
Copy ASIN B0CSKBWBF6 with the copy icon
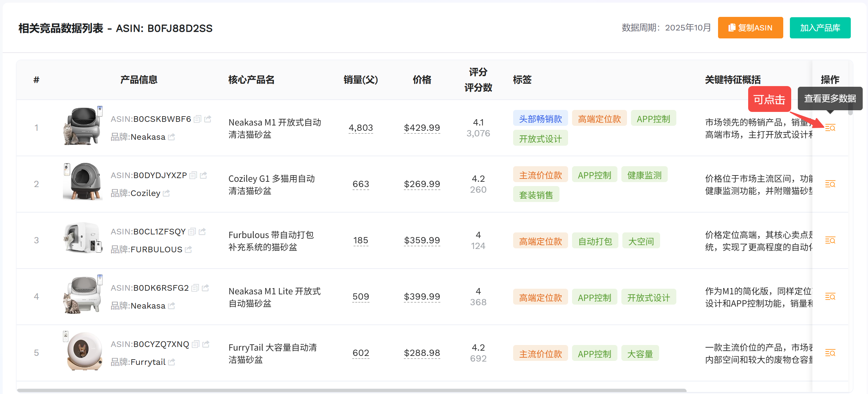coord(198,119)
